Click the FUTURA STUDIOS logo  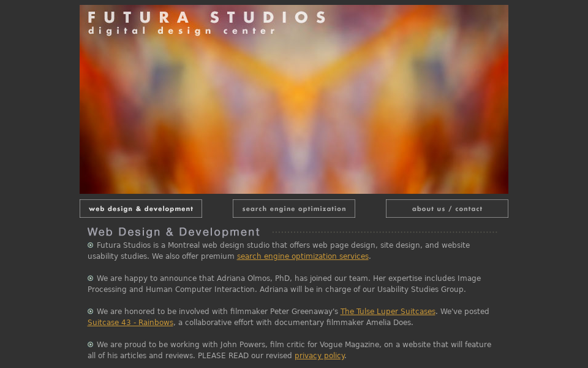point(208,18)
